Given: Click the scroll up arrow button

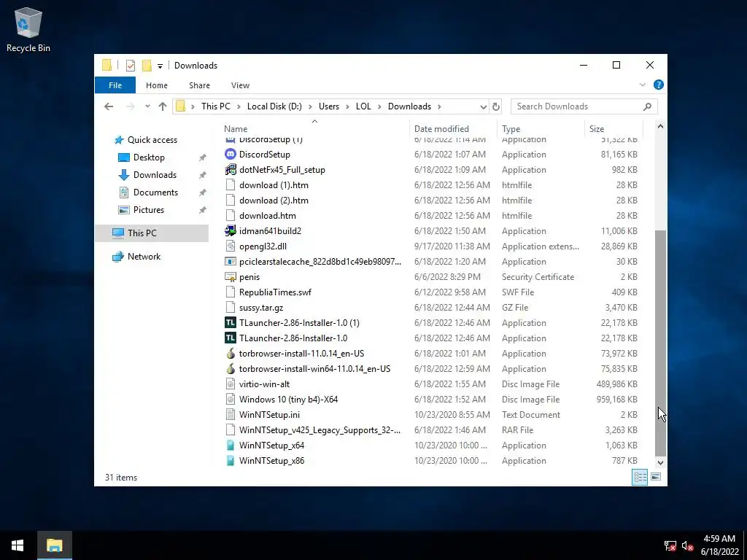Looking at the screenshot, I should [x=660, y=126].
